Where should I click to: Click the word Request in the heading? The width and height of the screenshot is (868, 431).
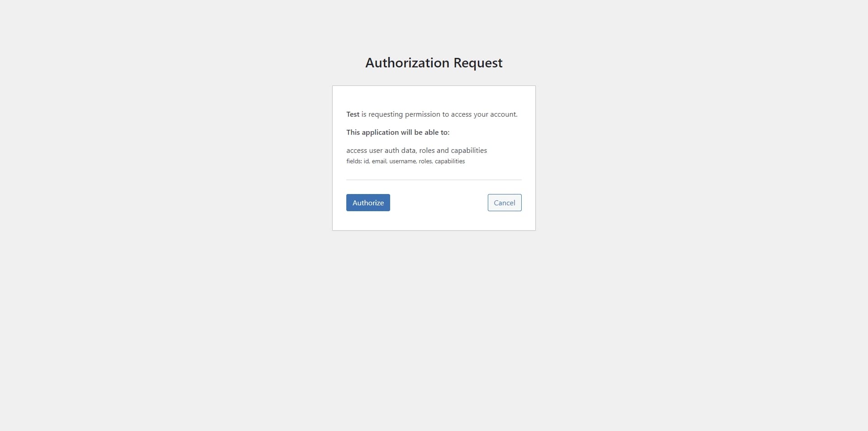pyautogui.click(x=478, y=63)
